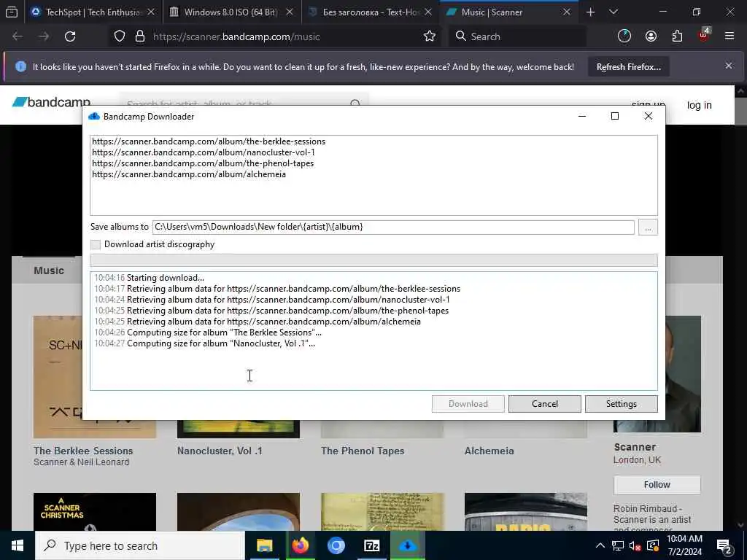Open Firefox View in the tab bar
This screenshot has width=747, height=560.
pyautogui.click(x=12, y=12)
